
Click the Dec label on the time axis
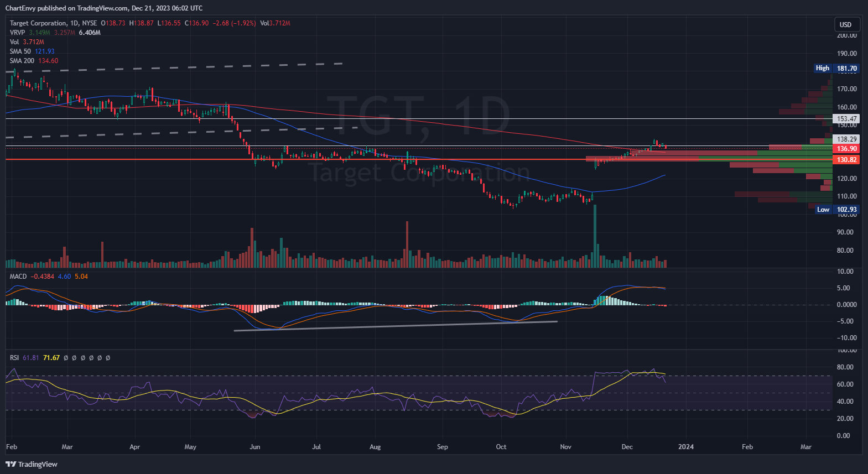(627, 447)
